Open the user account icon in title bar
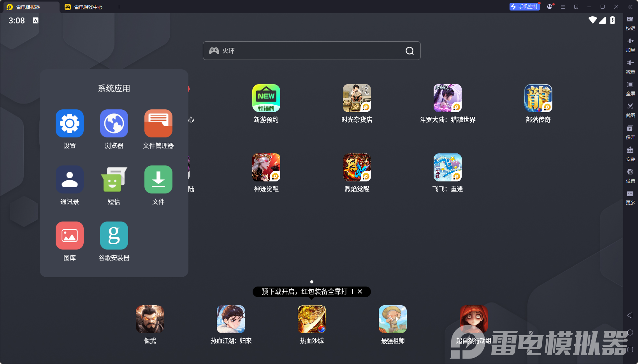Screen dimensions: 638x364 point(550,7)
